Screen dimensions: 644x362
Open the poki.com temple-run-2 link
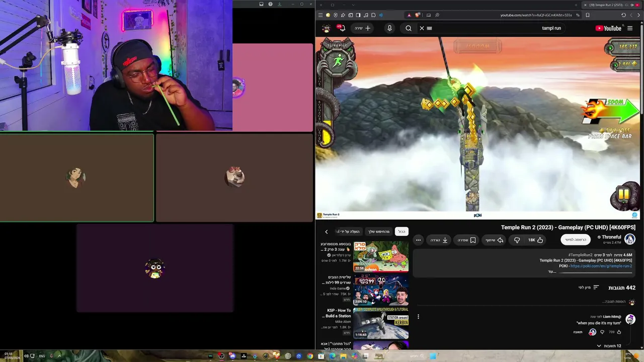tap(601, 266)
